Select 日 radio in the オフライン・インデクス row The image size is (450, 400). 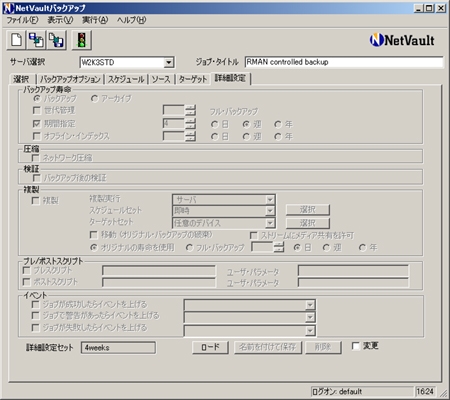click(215, 137)
